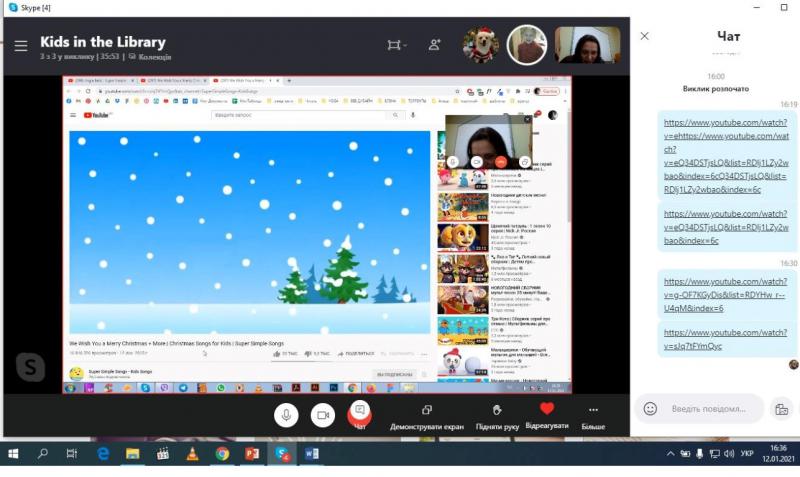
Task: Click the message input field
Action: click(x=708, y=409)
